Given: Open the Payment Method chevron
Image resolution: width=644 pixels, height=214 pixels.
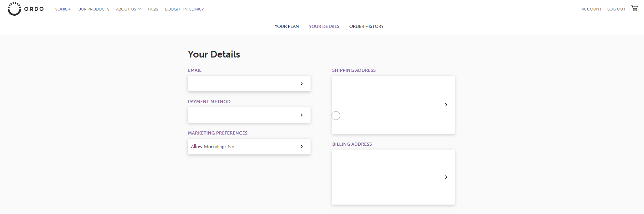Looking at the screenshot, I should 301,115.
